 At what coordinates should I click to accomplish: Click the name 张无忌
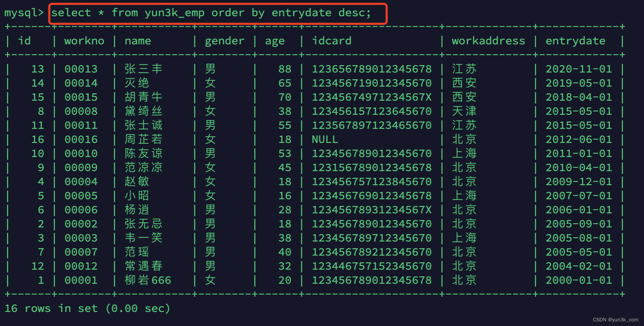tap(143, 224)
